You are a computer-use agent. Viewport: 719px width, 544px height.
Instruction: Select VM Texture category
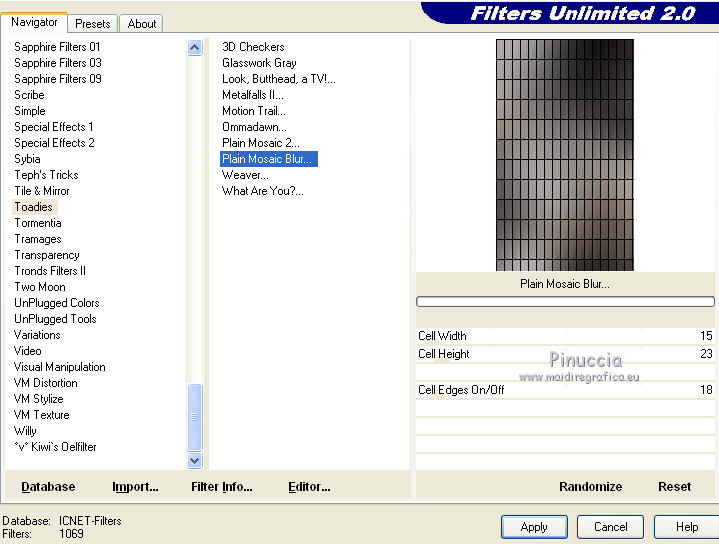42,415
